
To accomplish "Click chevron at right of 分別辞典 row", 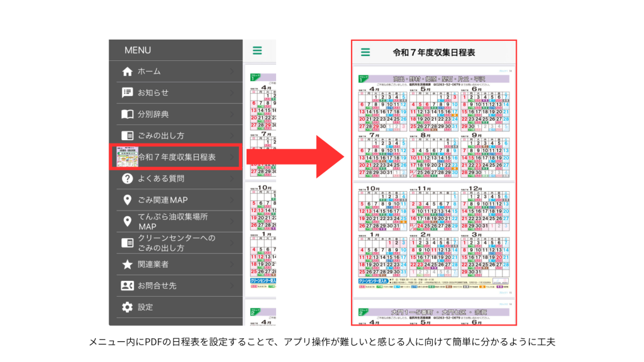I will (x=233, y=114).
